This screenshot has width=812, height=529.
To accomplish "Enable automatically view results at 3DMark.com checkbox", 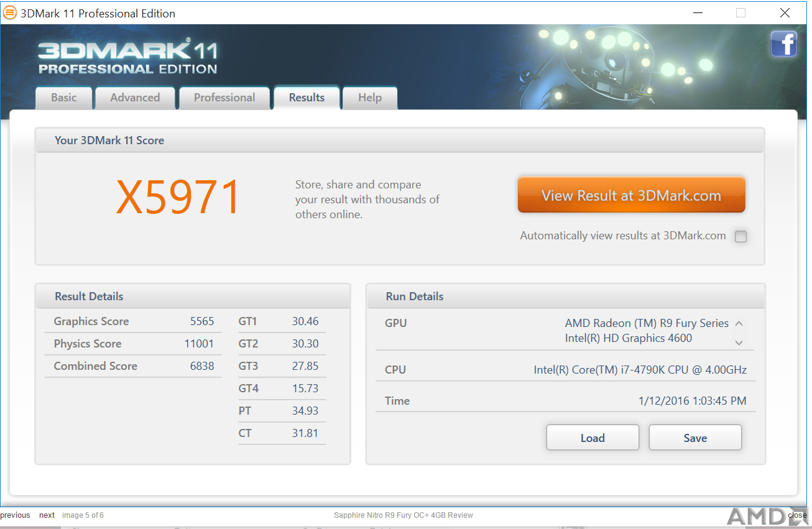I will [x=740, y=236].
